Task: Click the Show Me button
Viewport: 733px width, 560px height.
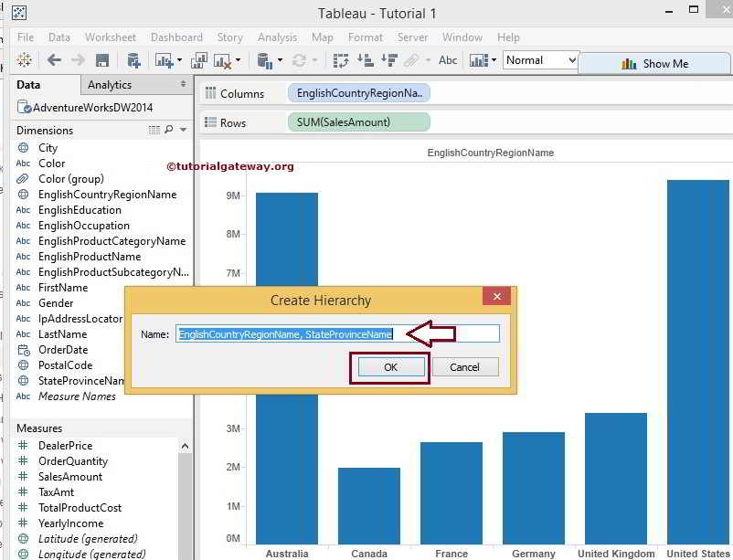Action: [654, 64]
